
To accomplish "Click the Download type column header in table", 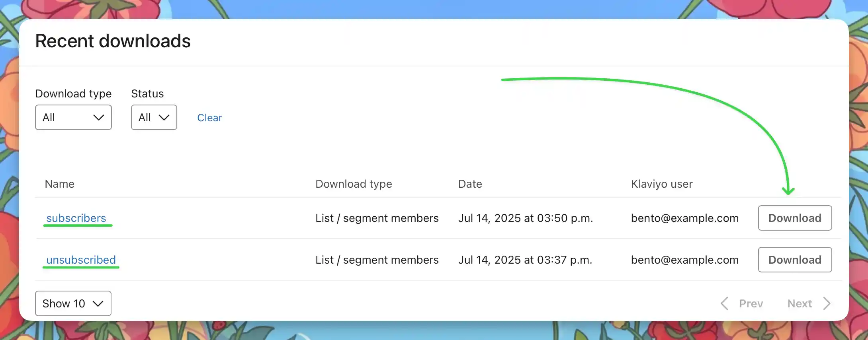I will pos(354,184).
